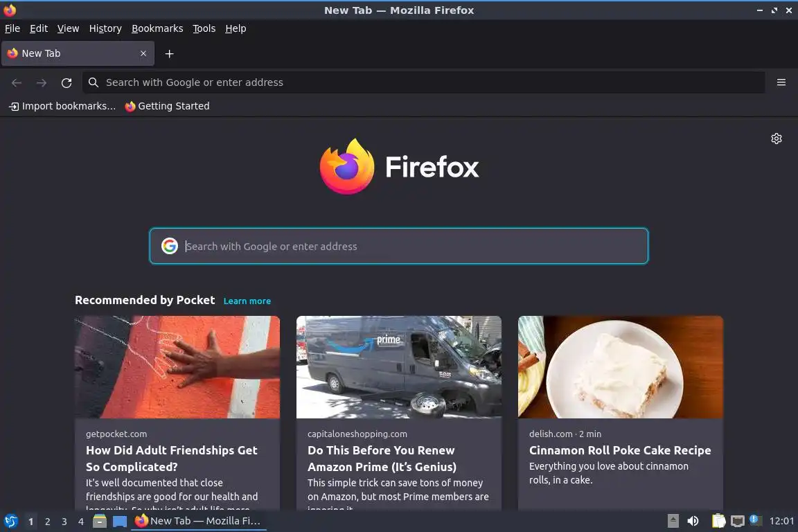
Task: Click removable media eject tray icon
Action: (673, 521)
